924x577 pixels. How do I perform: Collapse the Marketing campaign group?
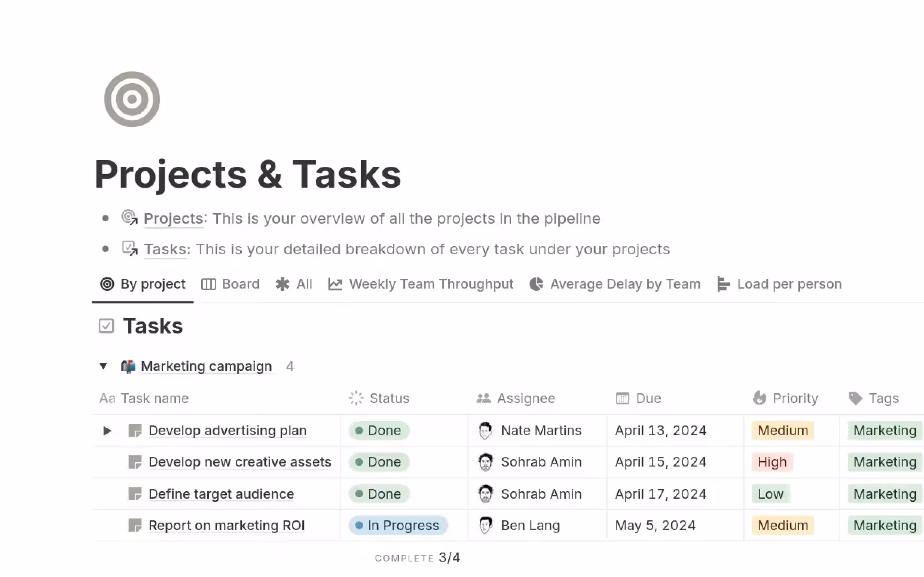[x=103, y=366]
